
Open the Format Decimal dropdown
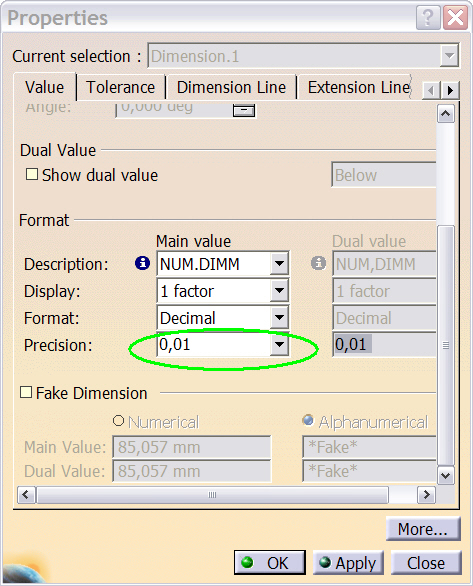pos(279,318)
